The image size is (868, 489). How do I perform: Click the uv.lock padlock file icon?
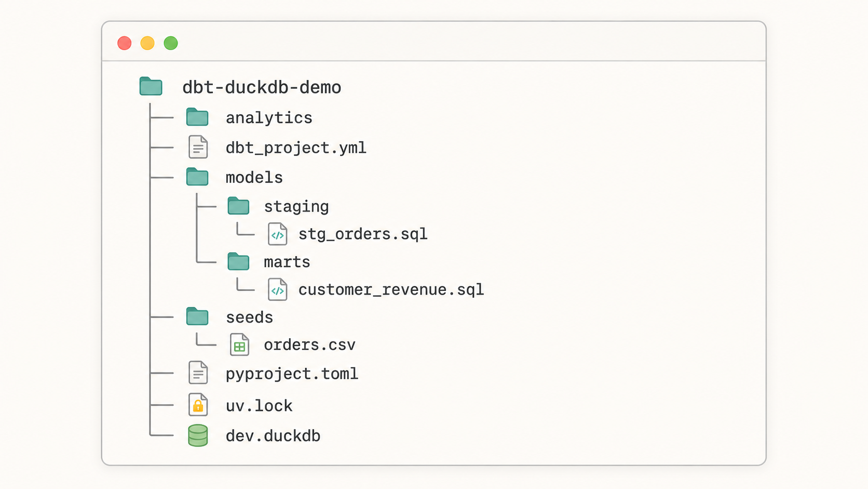pos(198,404)
